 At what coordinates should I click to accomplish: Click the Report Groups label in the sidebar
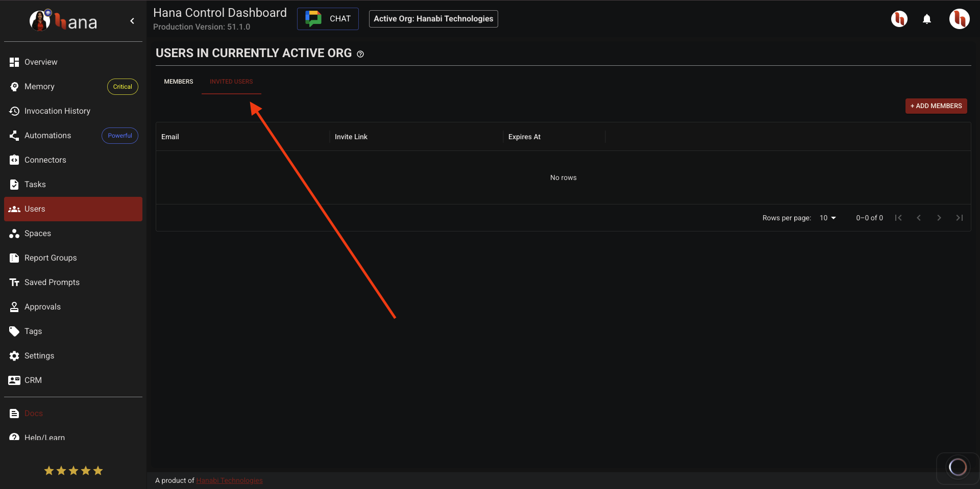51,258
